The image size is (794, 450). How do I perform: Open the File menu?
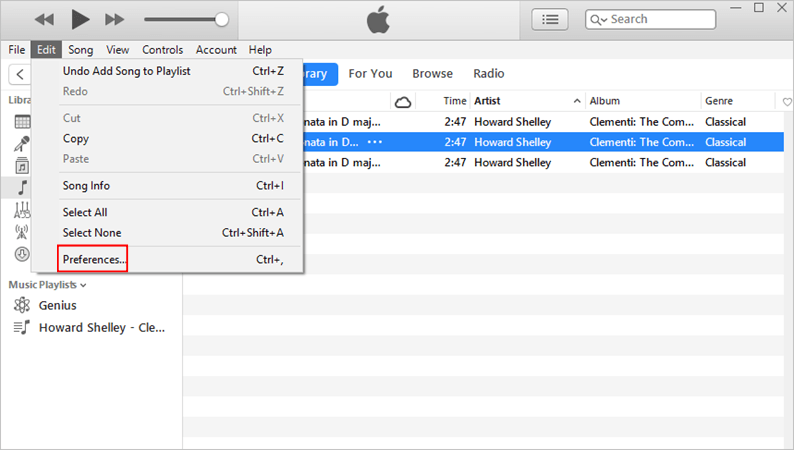17,50
